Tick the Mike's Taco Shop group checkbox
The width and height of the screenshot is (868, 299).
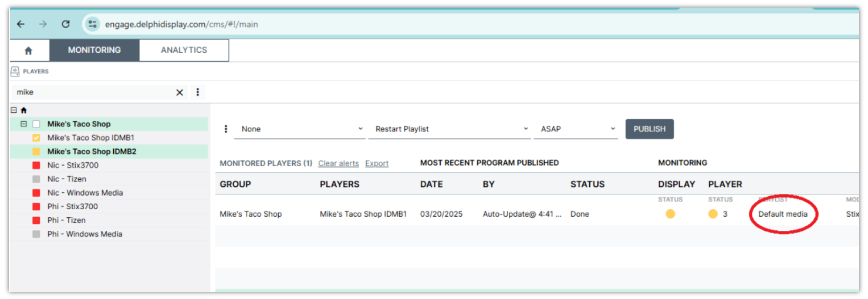coord(36,125)
